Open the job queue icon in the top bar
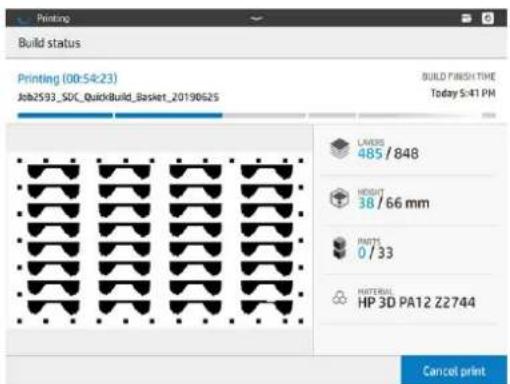Viewport: 510px width, 384px height. (x=466, y=18)
